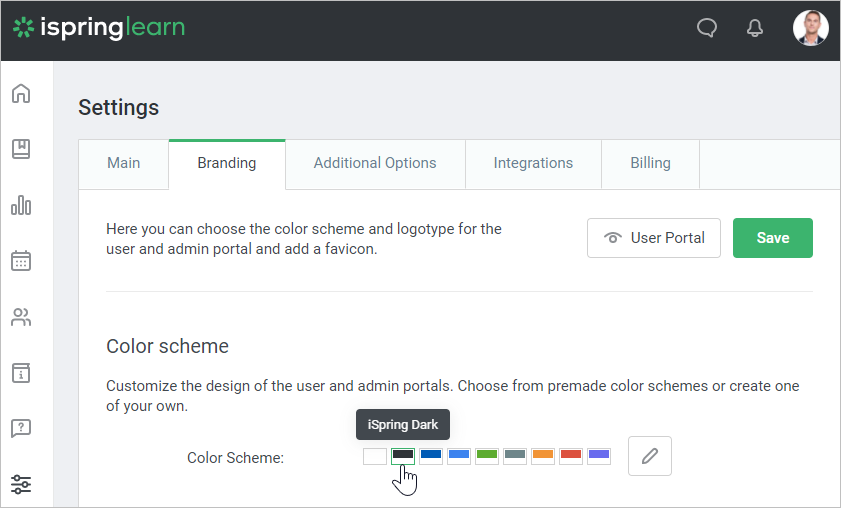Choose the iSpring Dark color swatch

403,456
